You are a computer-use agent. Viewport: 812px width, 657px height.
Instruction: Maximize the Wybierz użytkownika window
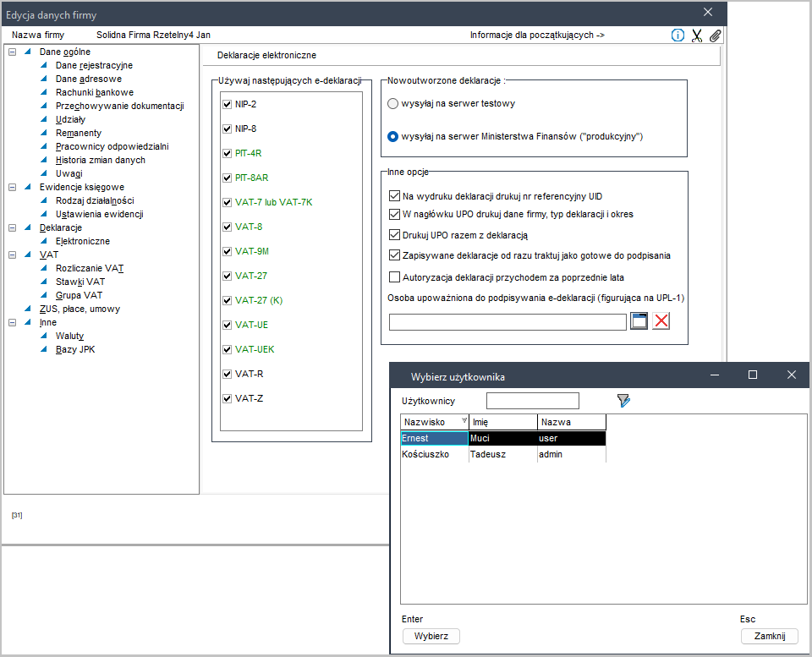753,375
